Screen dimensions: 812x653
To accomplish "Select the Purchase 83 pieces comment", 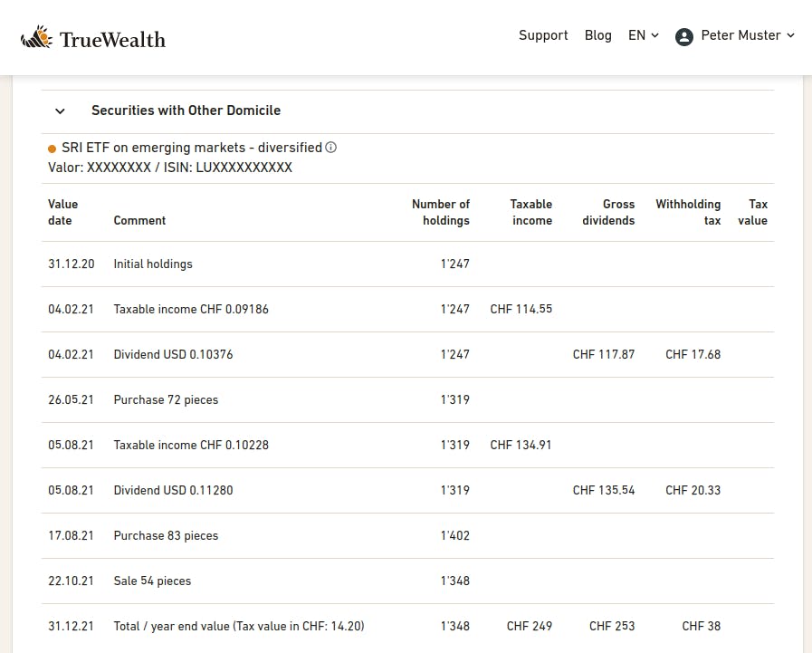I will [x=166, y=536].
